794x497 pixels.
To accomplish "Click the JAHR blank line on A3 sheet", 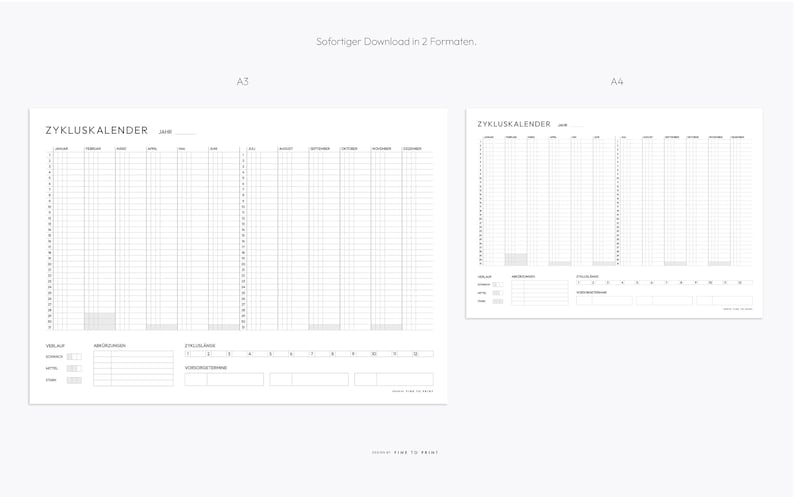I will 185,133.
